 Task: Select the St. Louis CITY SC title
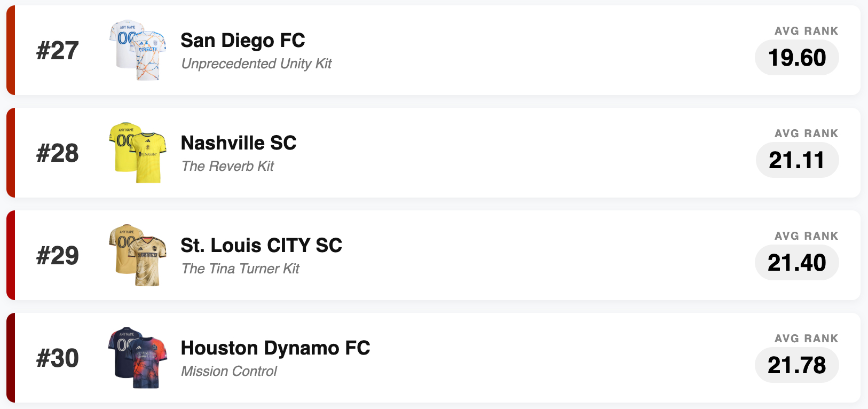261,246
